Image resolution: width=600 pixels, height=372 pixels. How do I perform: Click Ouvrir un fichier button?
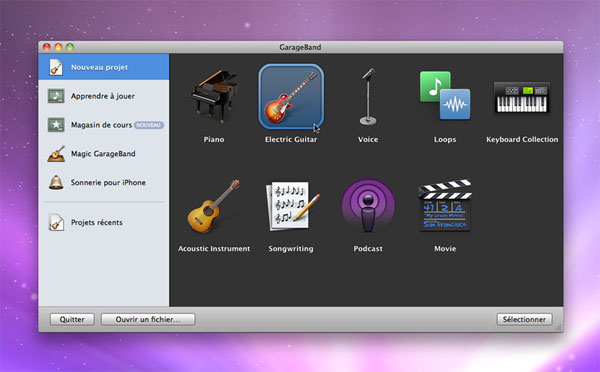click(x=148, y=320)
